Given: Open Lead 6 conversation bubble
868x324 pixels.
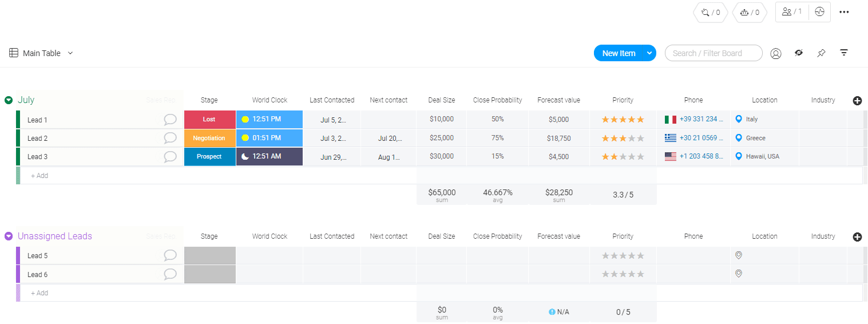Looking at the screenshot, I should (170, 274).
